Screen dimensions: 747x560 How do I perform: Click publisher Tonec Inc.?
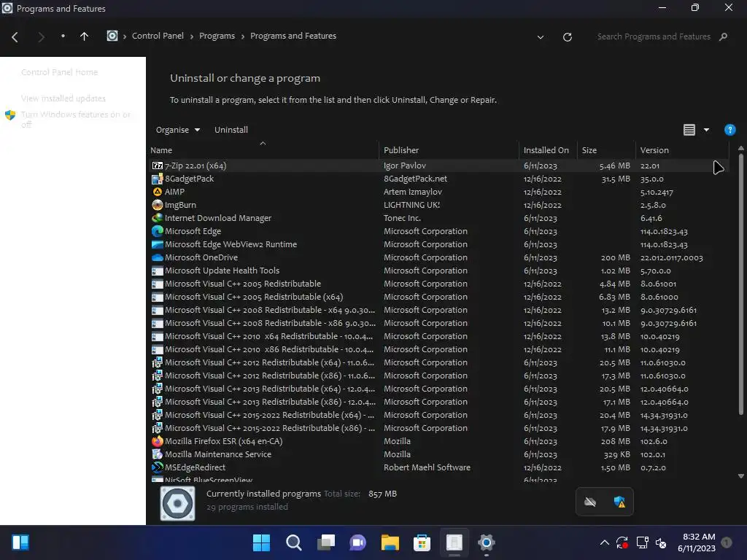[x=402, y=218]
